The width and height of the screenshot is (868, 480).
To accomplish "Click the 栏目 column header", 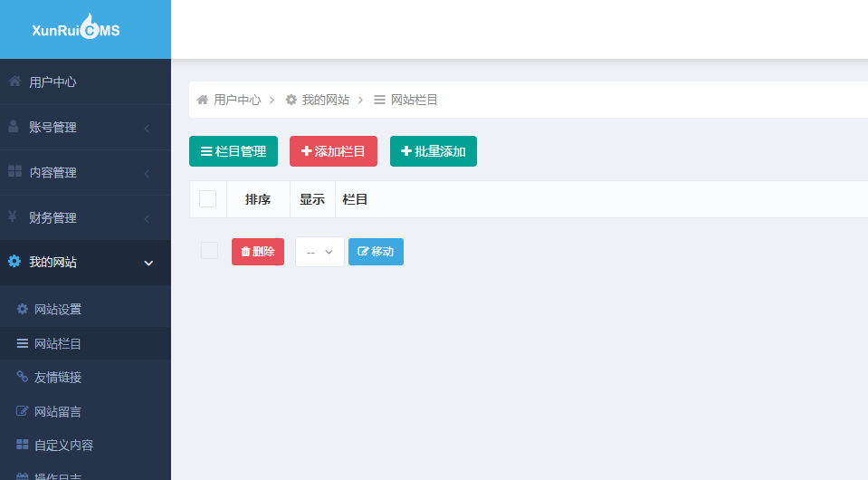I will (355, 199).
